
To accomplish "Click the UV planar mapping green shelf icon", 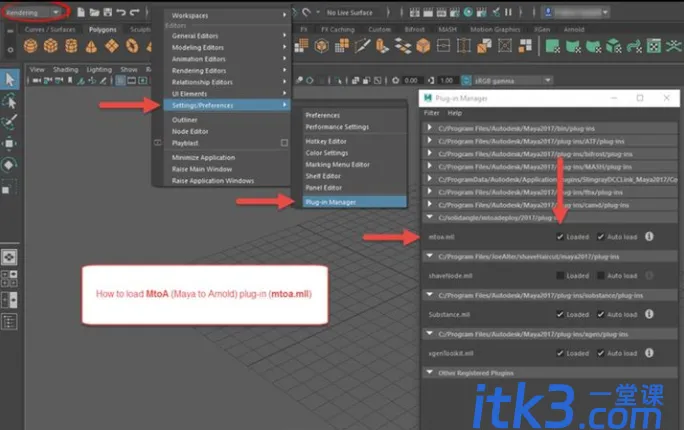I will pyautogui.click(x=552, y=46).
